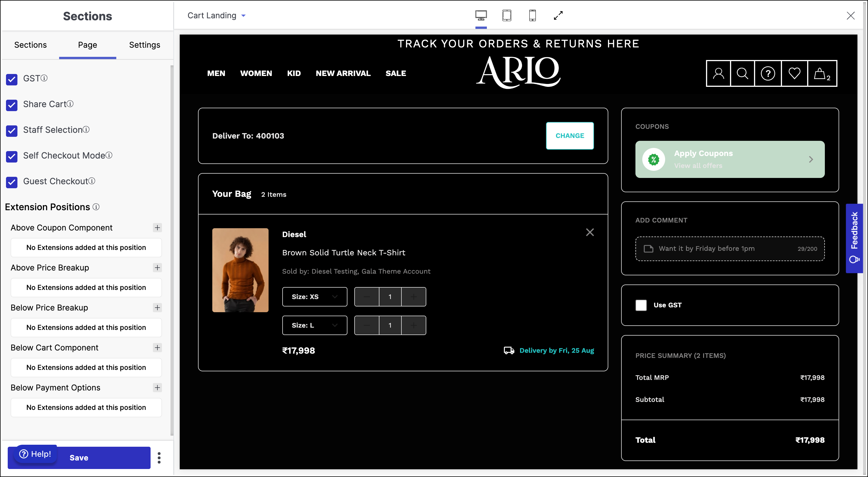Image resolution: width=868 pixels, height=477 pixels.
Task: Tick the Use GST checkbox
Action: point(641,305)
